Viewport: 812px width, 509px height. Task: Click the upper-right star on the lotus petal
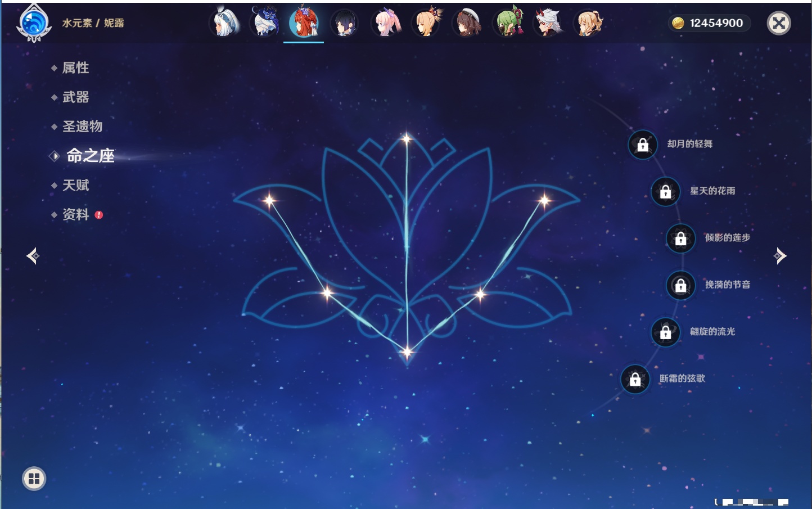(x=544, y=200)
